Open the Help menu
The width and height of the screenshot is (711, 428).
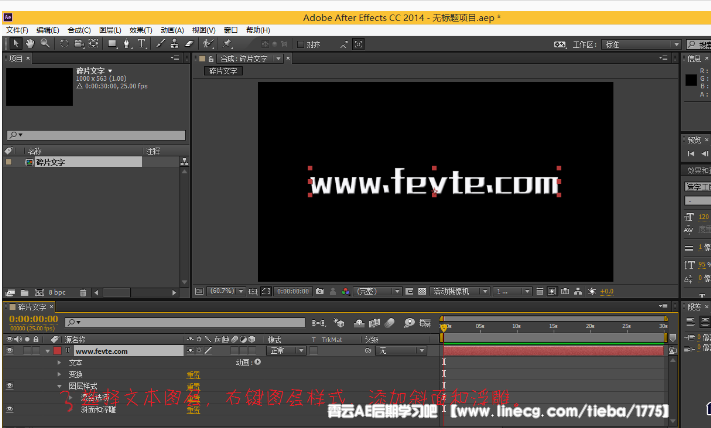257,30
